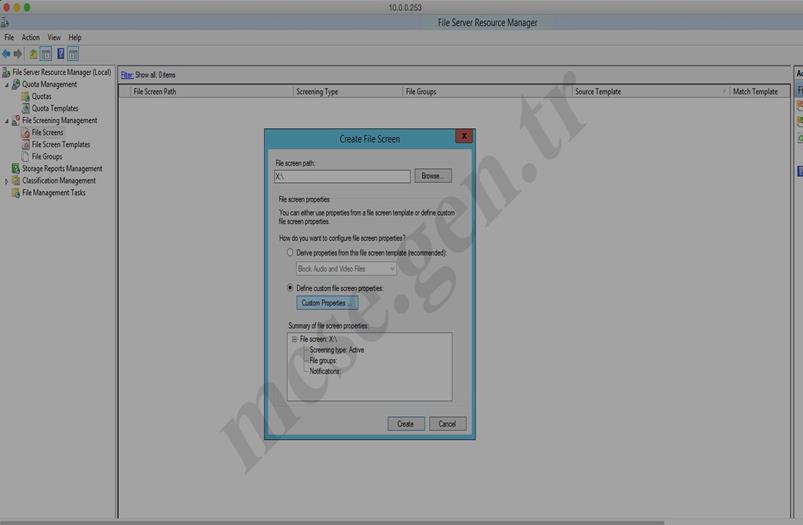Expand the Classification Management tree node
The width and height of the screenshot is (803, 525).
(6, 181)
